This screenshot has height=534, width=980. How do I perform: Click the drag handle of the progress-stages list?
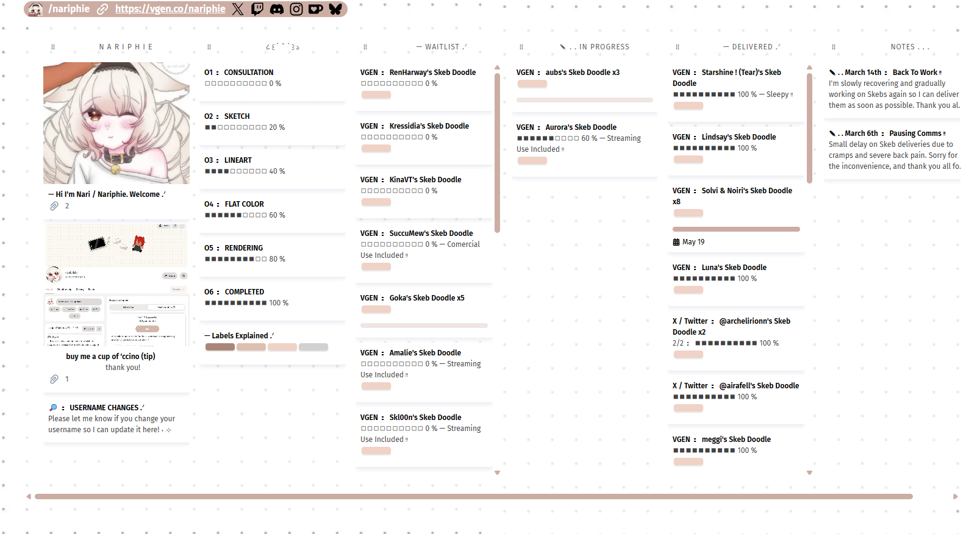[x=209, y=47]
